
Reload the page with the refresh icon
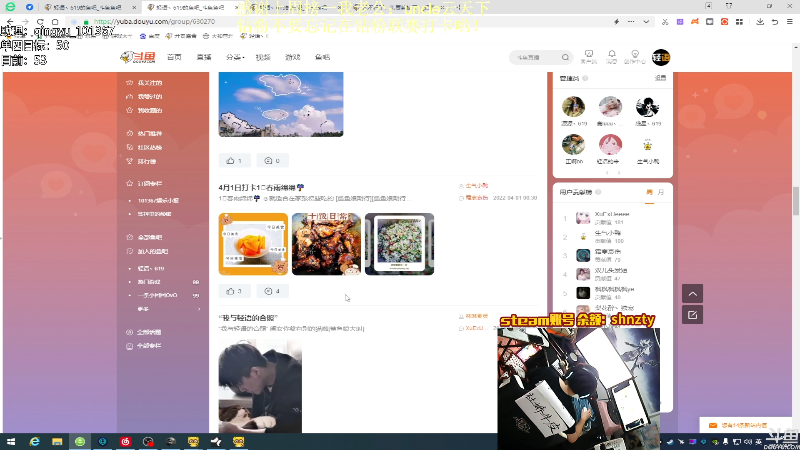tap(40, 21)
